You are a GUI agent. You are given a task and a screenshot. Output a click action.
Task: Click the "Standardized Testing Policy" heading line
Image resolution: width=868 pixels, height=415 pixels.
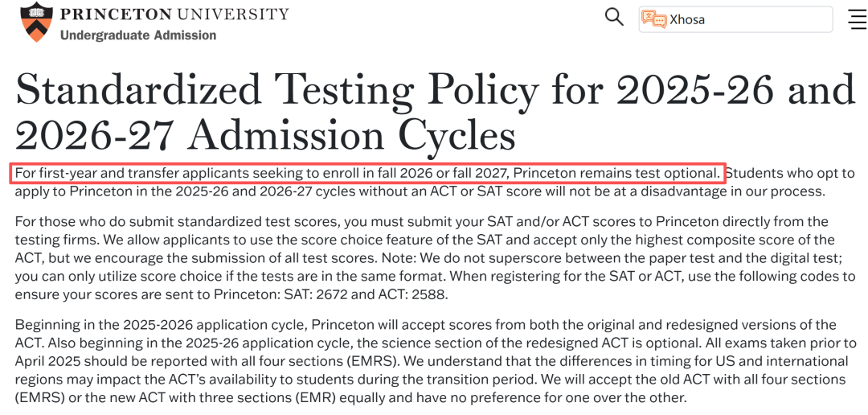coord(434,89)
